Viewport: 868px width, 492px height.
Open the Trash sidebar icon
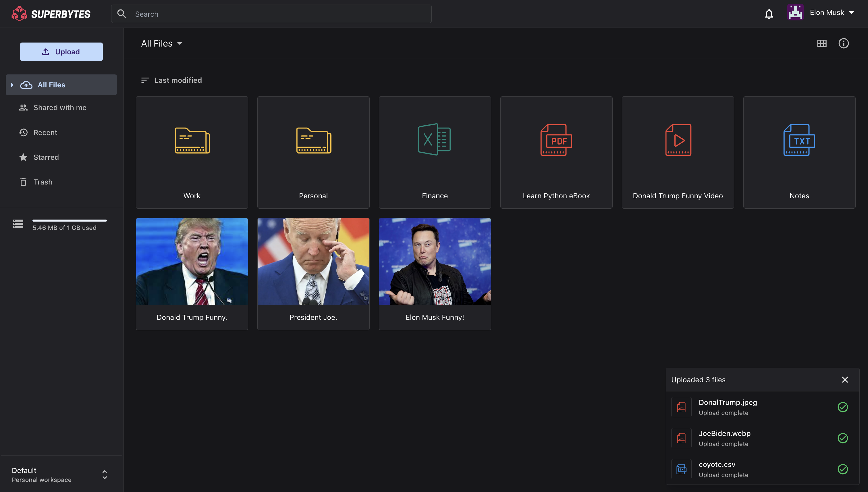(x=23, y=182)
